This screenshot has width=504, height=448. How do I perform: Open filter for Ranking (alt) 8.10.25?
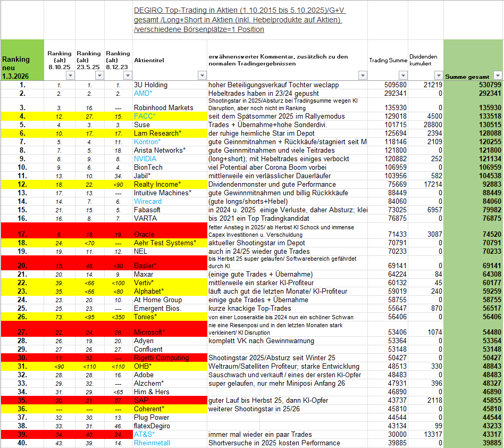click(70, 76)
